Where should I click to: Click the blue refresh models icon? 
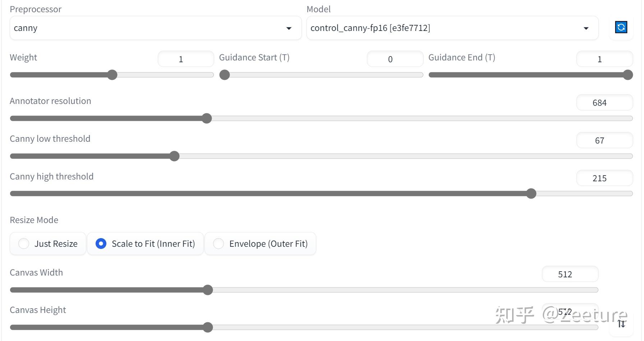[621, 27]
